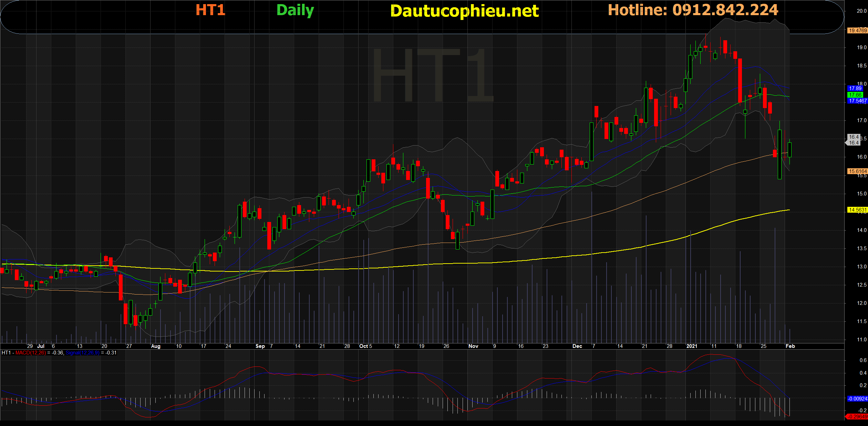Click the yellow 14.5631 price tag
Screen dimensions: 868x426
tap(857, 210)
